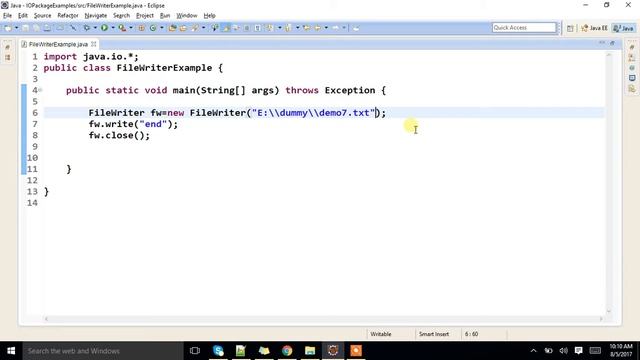The height and width of the screenshot is (360, 640).
Task: Click the 'fw.write("end");' code line
Action: tap(133, 124)
